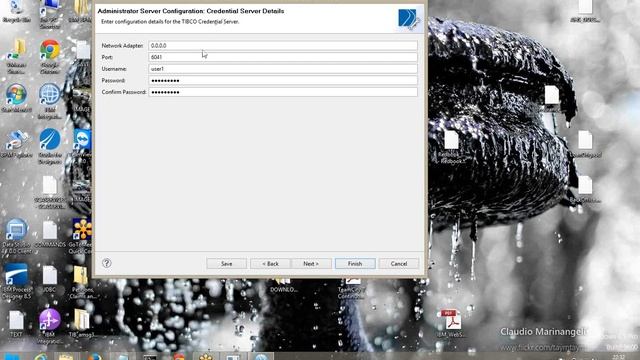This screenshot has width=640, height=360.
Task: Select the Recycle Bin desktop icon
Action: pyautogui.click(x=16, y=11)
